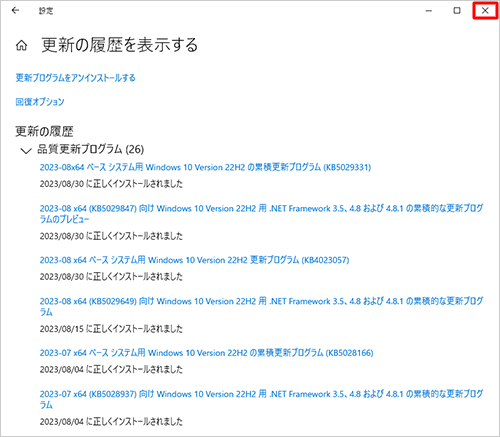Open the 更新プログラムをアンインストールする link
500x437 pixels.
[x=76, y=78]
